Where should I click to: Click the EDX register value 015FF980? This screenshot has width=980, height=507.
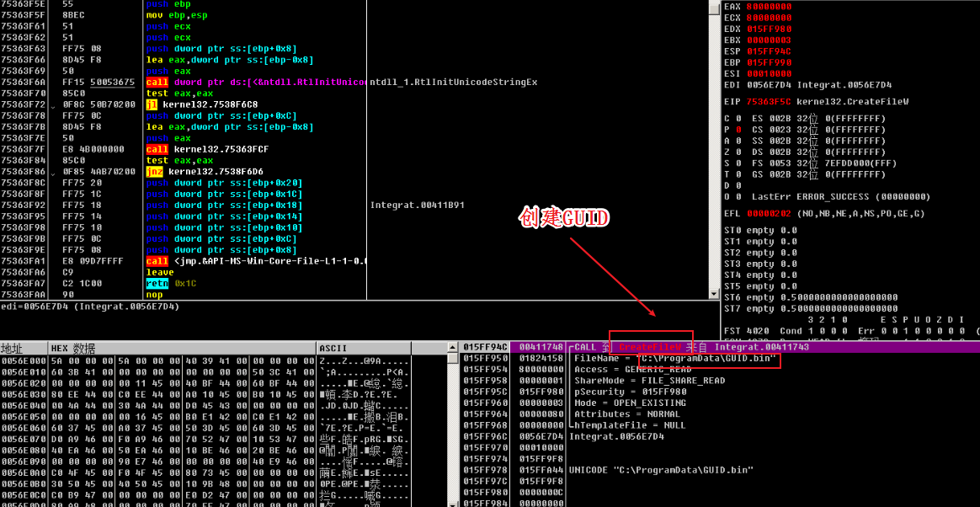click(769, 29)
